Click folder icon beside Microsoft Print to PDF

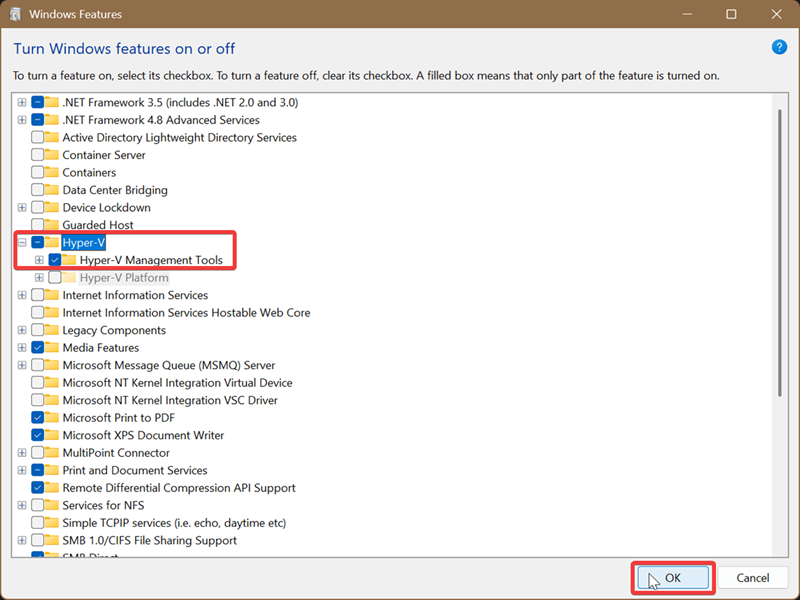click(52, 417)
